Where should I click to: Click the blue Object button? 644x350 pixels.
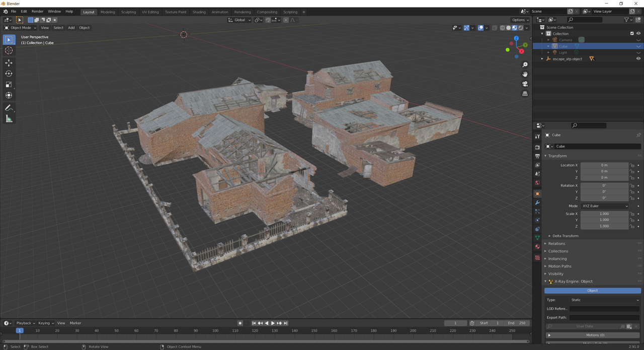click(x=593, y=291)
